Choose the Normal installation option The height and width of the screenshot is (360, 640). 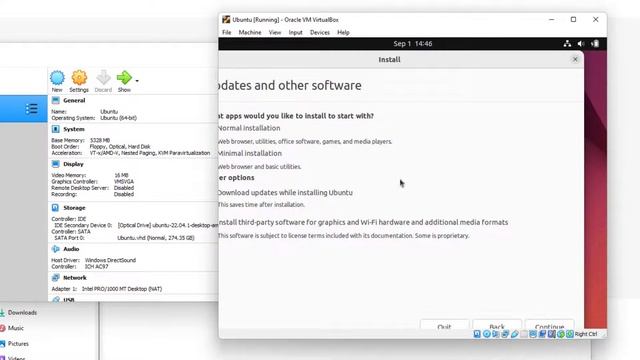(249, 128)
